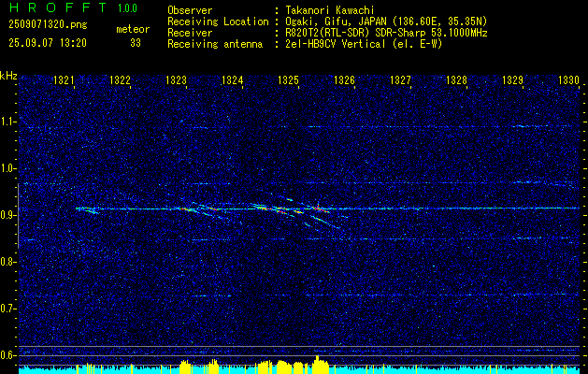The width and height of the screenshot is (588, 374).
Task: Click the 1321 time marker
Action: pyautogui.click(x=64, y=80)
